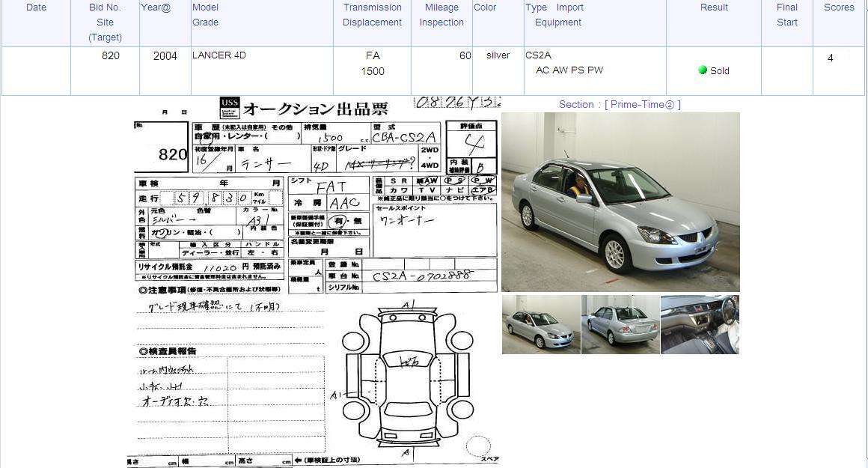Click the "Displacement" header label

coord(372,22)
